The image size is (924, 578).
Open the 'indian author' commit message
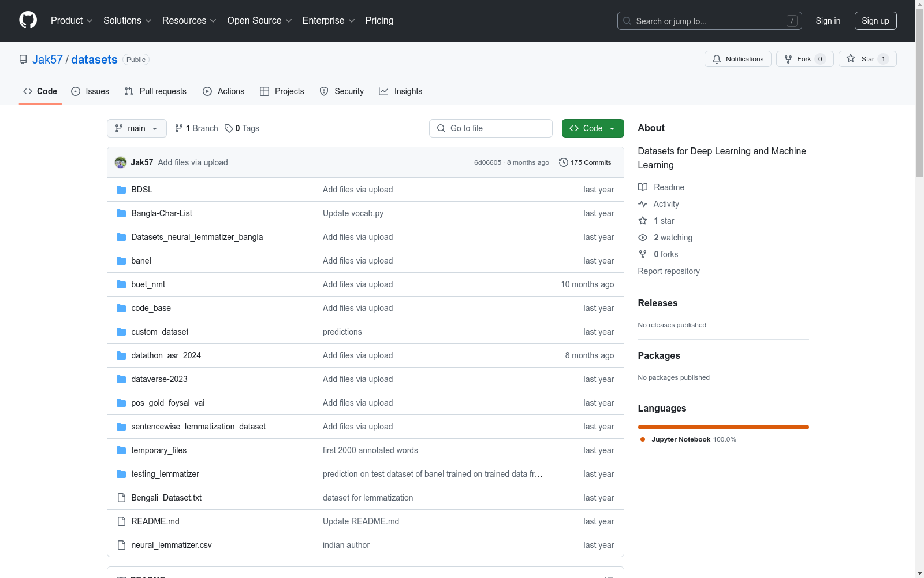(346, 545)
